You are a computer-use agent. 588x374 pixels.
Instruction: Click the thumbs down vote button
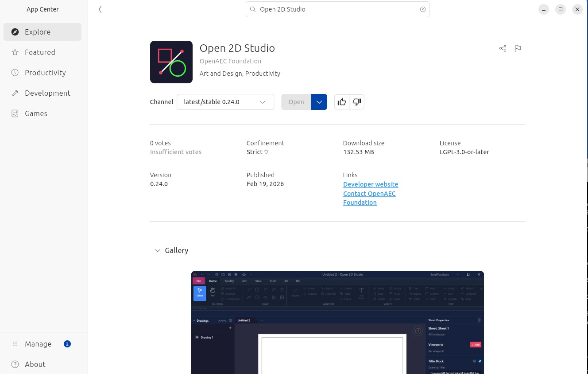pyautogui.click(x=357, y=102)
